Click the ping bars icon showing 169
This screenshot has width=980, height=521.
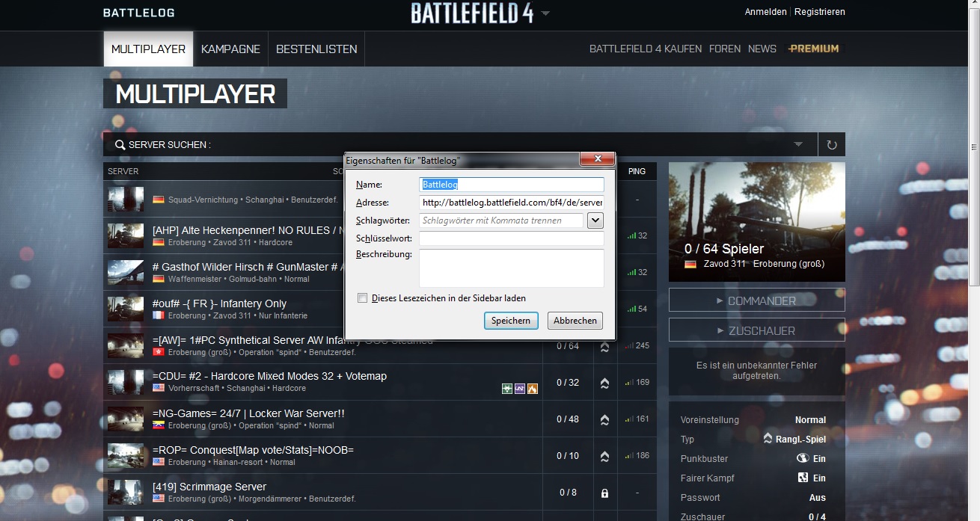click(629, 383)
